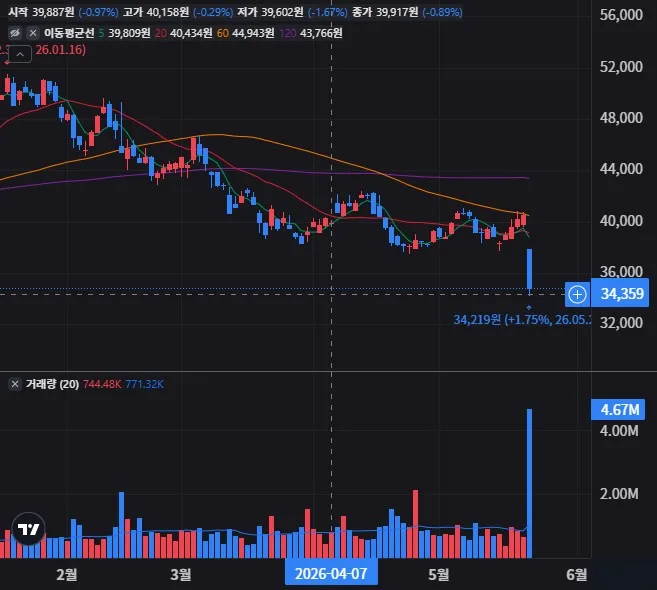Click the closing price 39,917원
Screen dimensions: 657x590
click(397, 12)
